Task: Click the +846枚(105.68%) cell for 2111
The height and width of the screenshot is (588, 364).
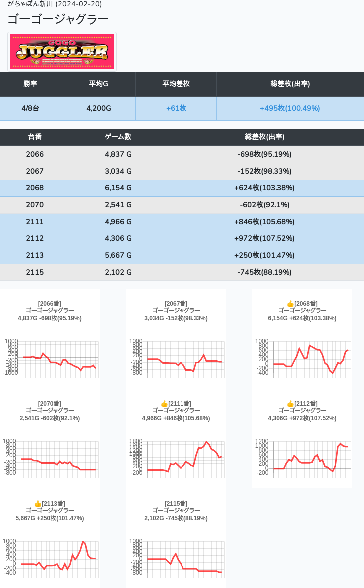Action: (x=264, y=222)
